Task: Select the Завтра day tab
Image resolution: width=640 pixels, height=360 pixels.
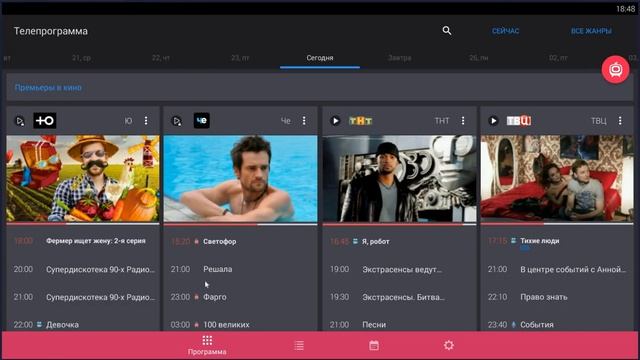Action: 400,58
